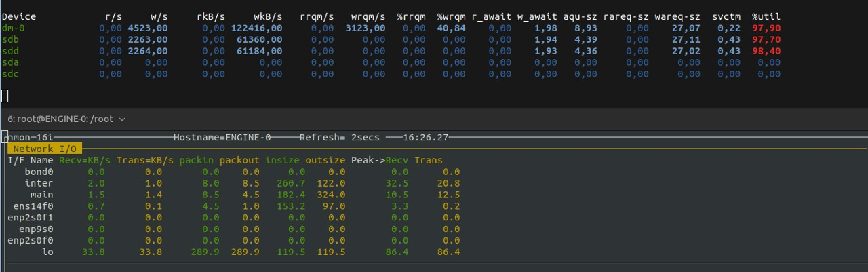Click the 122416,00 wkB/s value
The height and width of the screenshot is (272, 868).
pyautogui.click(x=257, y=28)
